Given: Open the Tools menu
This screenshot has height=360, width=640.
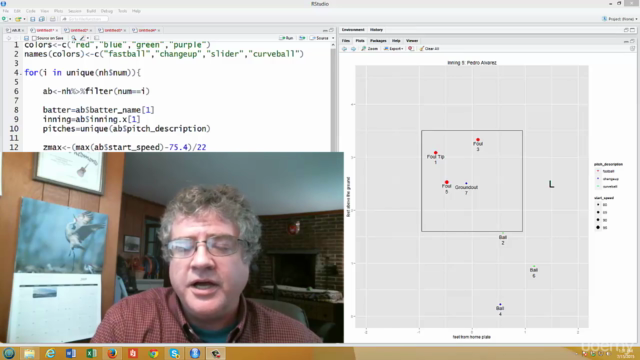Looking at the screenshot, I should coord(122,11).
